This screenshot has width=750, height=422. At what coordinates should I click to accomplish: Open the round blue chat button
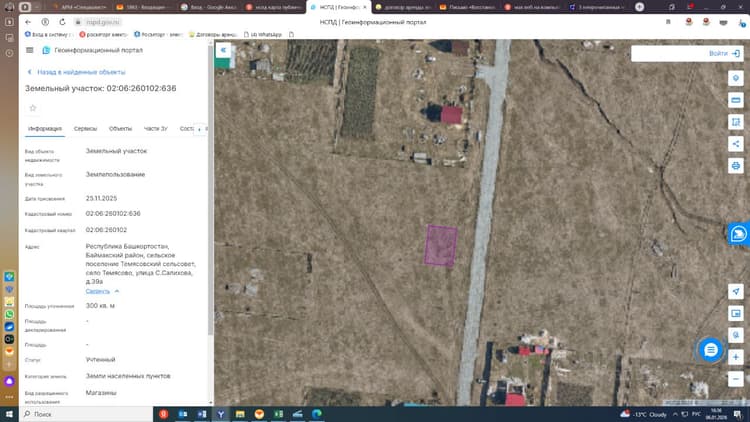[710, 350]
